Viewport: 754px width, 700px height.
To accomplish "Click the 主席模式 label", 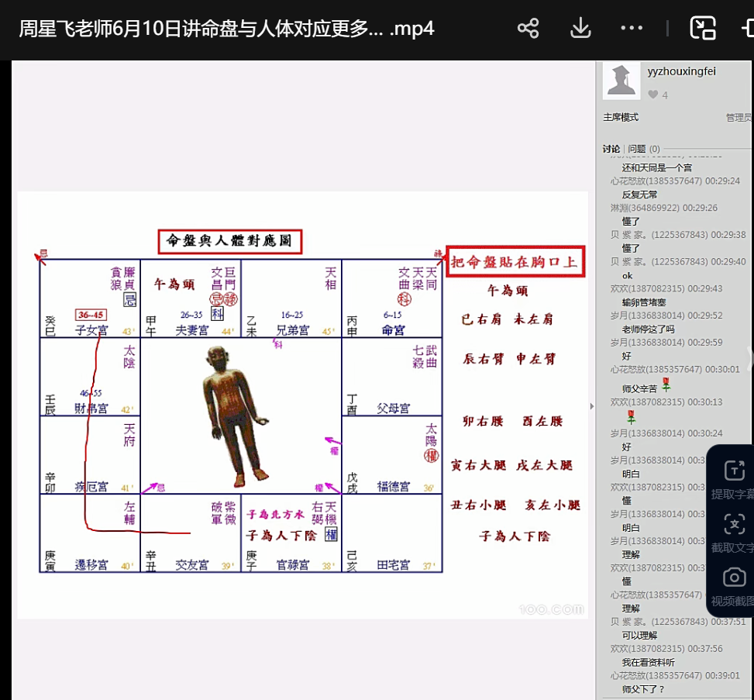I will point(621,118).
